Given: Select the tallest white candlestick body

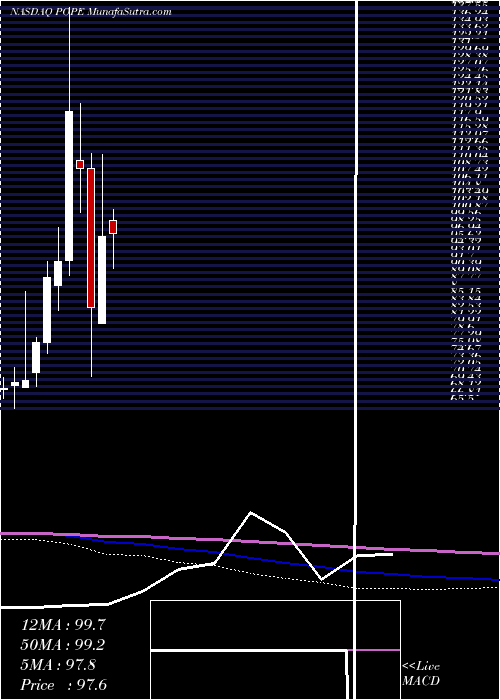Looking at the screenshot, I should click(69, 186).
